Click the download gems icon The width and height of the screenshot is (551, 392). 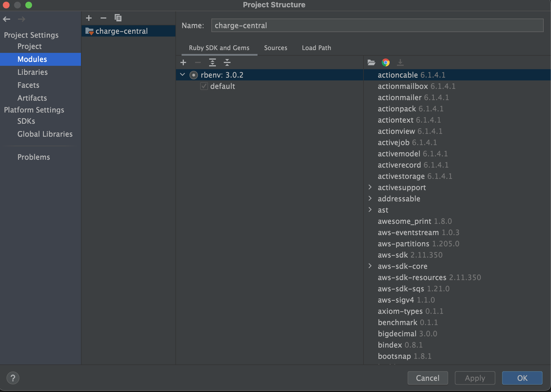[x=400, y=62]
